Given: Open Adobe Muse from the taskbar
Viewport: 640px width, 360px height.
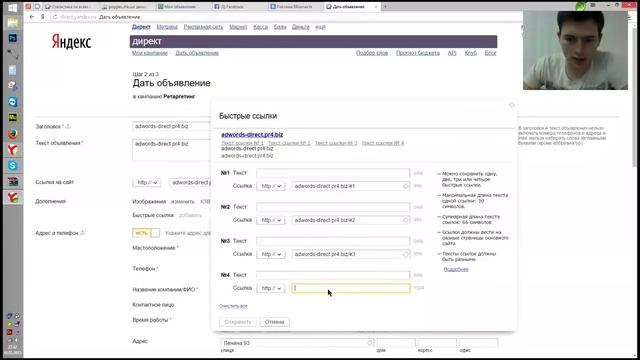Looking at the screenshot, I should (13, 118).
